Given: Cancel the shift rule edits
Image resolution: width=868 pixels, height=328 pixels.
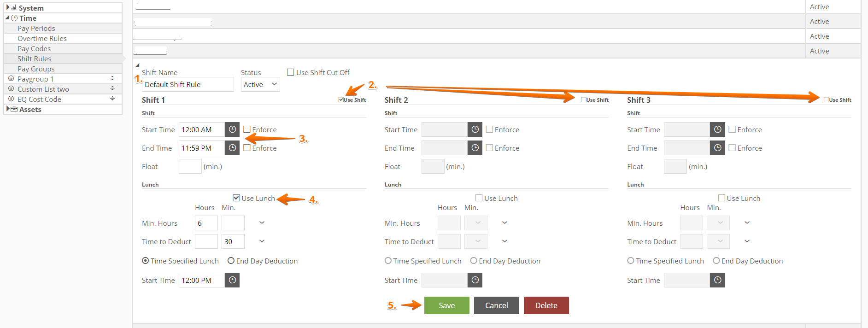Looking at the screenshot, I should pyautogui.click(x=496, y=305).
